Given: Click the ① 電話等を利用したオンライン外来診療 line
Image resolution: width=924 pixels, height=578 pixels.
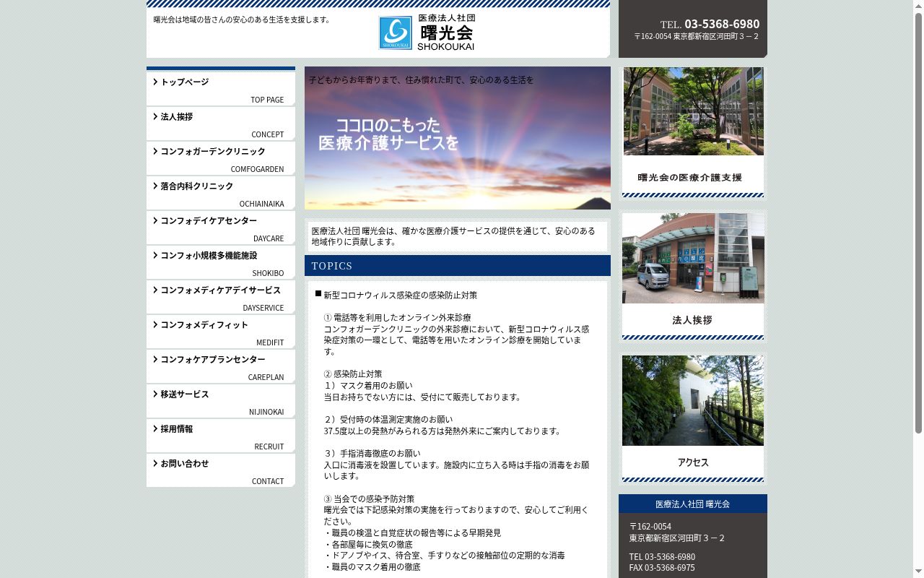Looking at the screenshot, I should [x=397, y=318].
